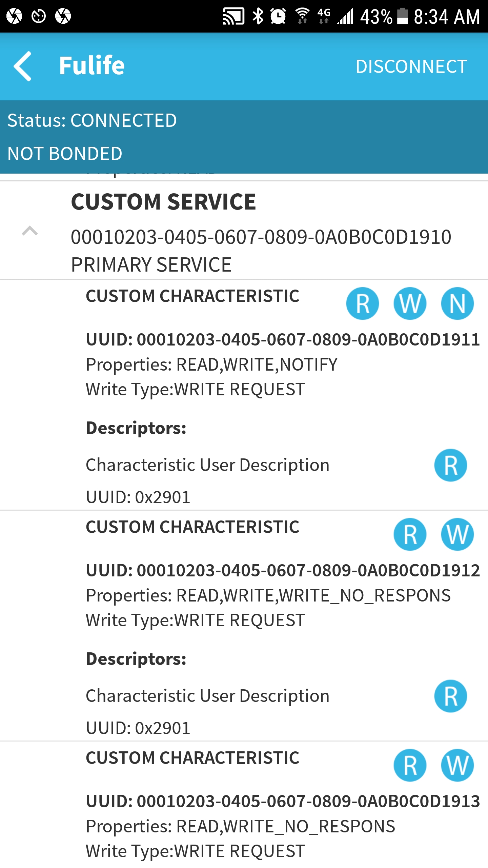Viewport: 488px width, 868px height.
Task: Open the Bluetooth icon in status bar
Action: click(x=258, y=16)
